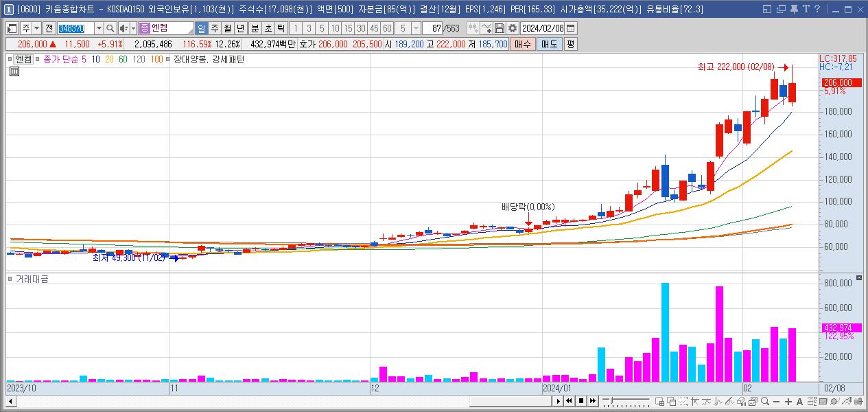Click the play button in bottom toolbar
The width and height of the screenshot is (868, 412).
pos(559,401)
